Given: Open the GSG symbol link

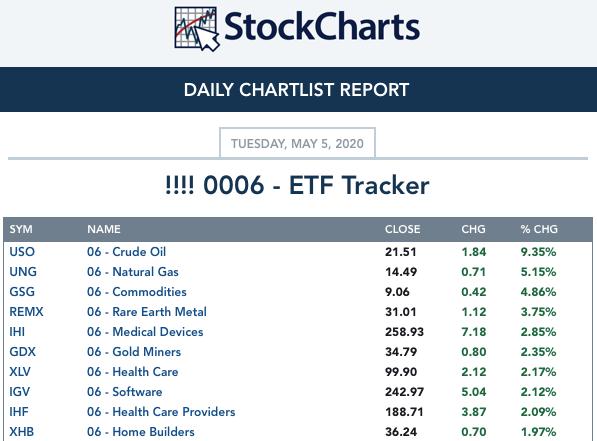Looking at the screenshot, I should 22,292.
